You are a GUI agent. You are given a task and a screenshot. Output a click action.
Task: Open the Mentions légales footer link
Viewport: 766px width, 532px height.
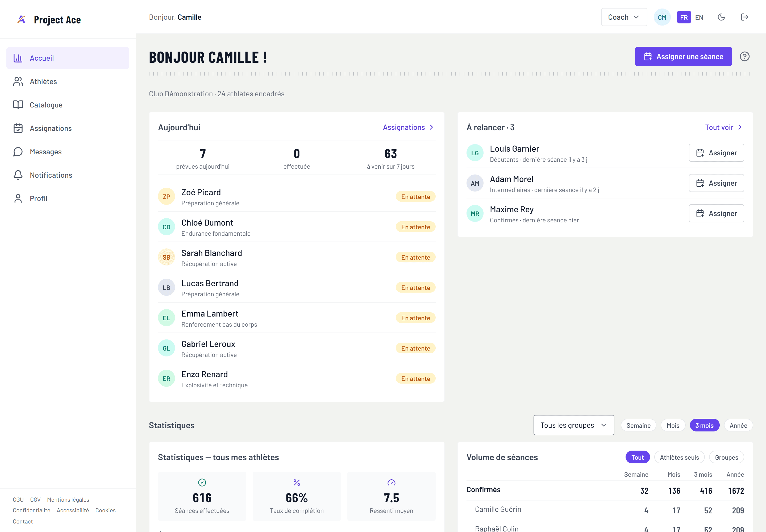tap(68, 499)
